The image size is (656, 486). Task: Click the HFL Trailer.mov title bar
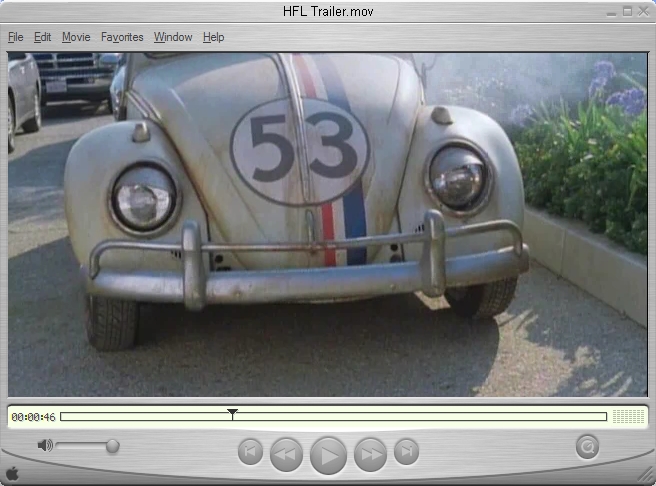tap(328, 11)
